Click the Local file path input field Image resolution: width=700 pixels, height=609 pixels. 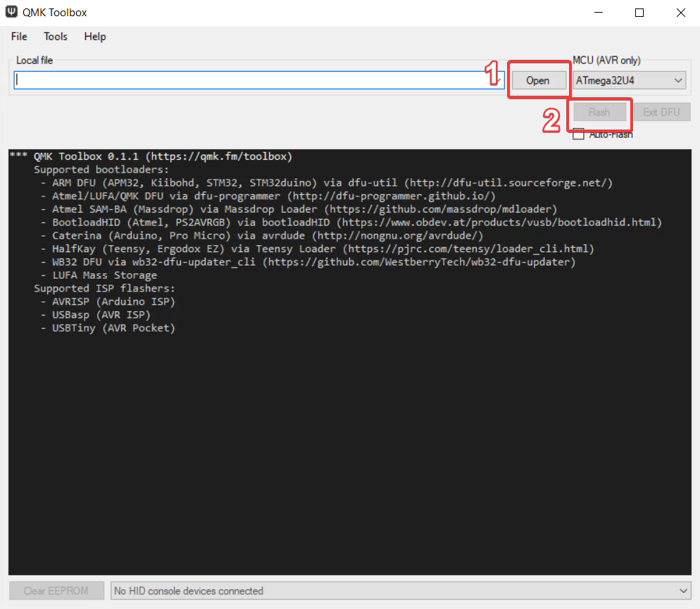(259, 80)
